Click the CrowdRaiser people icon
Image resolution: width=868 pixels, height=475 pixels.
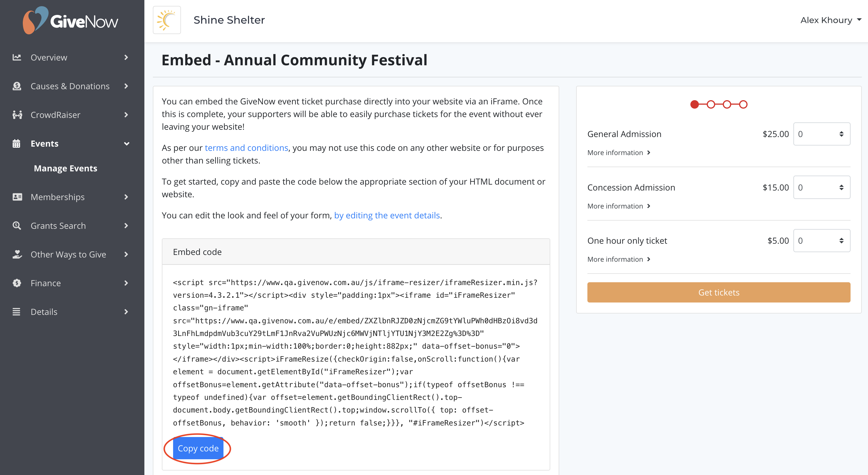(x=17, y=115)
